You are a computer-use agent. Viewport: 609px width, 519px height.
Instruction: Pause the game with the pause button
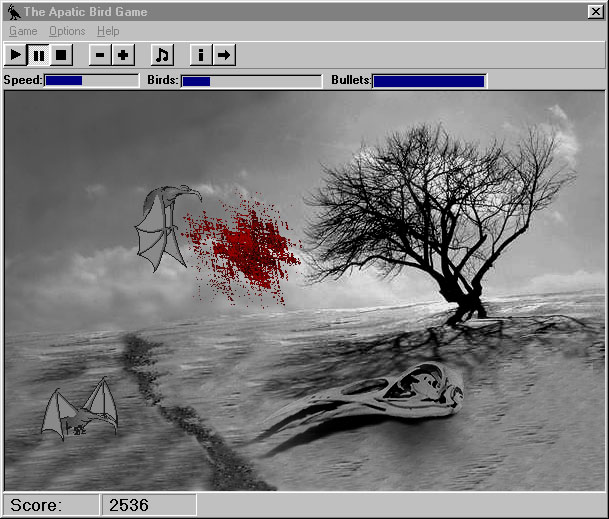point(38,55)
